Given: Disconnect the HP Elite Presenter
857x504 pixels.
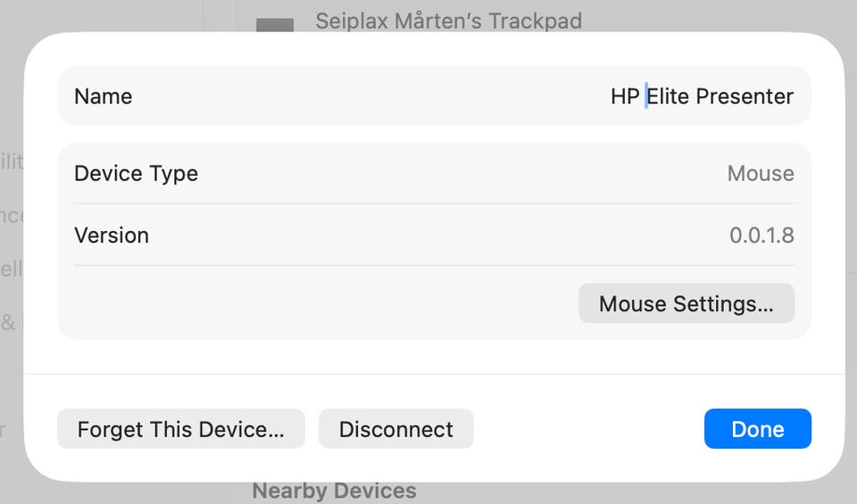Looking at the screenshot, I should (395, 429).
